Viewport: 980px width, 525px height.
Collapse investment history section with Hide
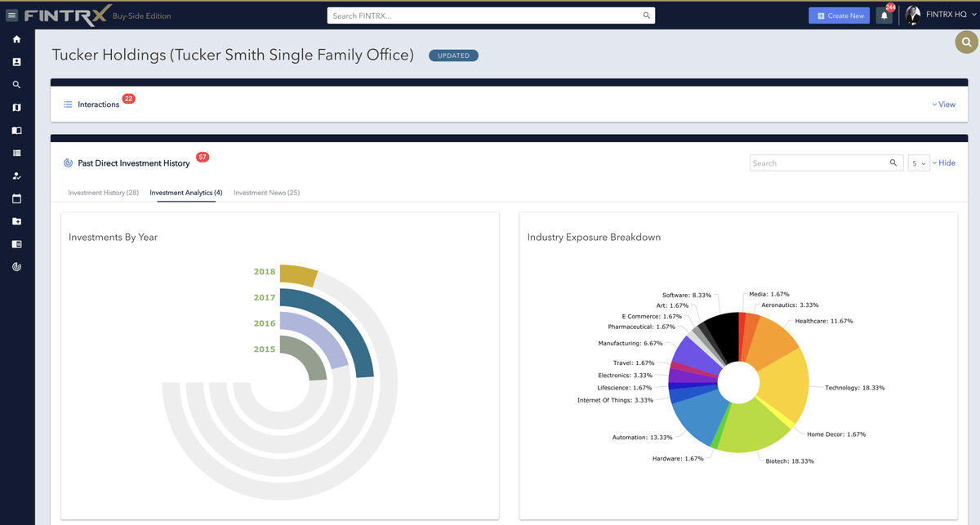944,163
